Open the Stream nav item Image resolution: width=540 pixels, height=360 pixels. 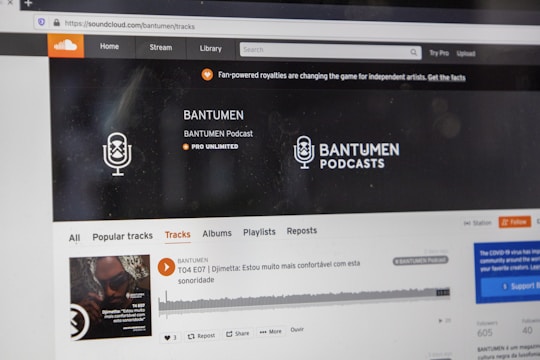pyautogui.click(x=161, y=48)
